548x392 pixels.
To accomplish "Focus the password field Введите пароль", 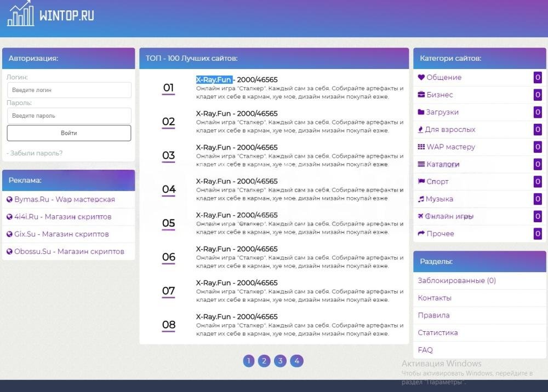I will pyautogui.click(x=69, y=116).
